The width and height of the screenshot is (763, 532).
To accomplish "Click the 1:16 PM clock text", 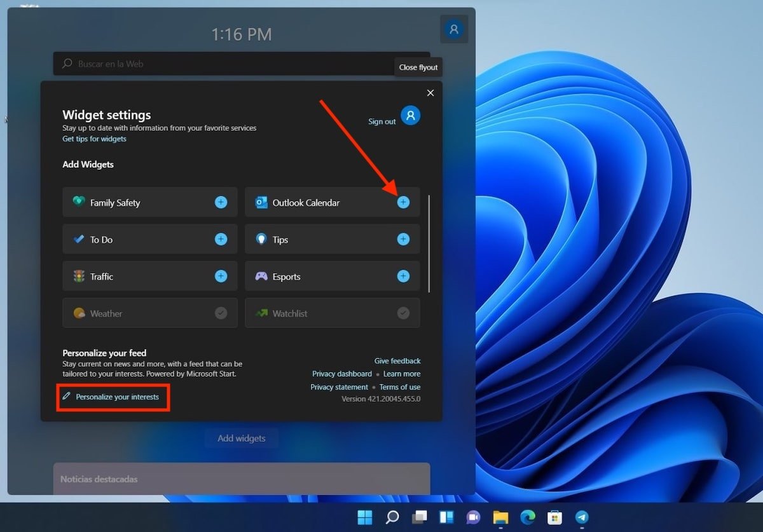I will pyautogui.click(x=242, y=34).
